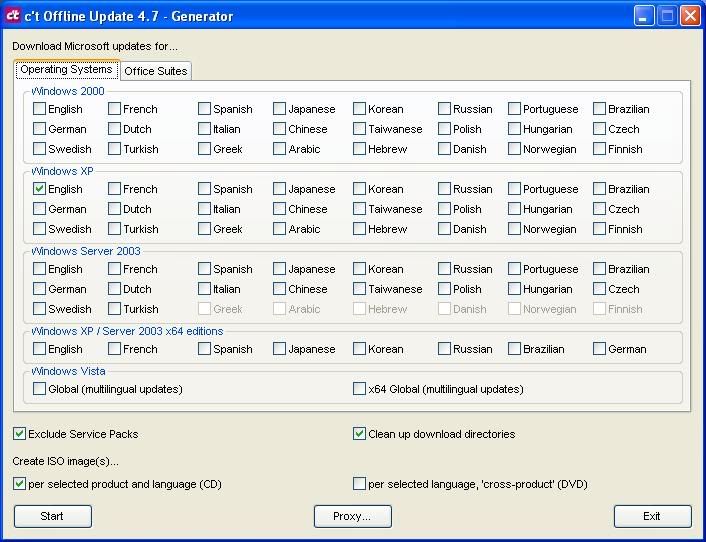Enable Spanish for Windows 2000

point(204,108)
